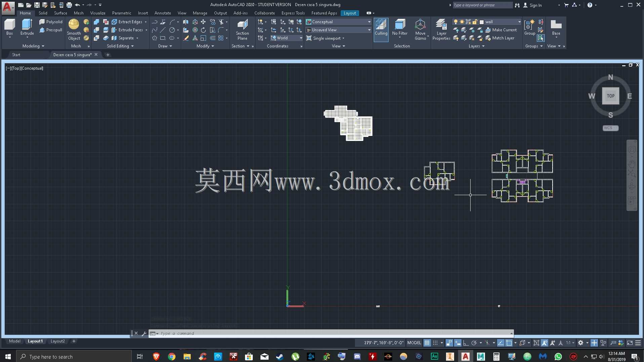
Task: Expand the Modify panel
Action: tap(205, 46)
